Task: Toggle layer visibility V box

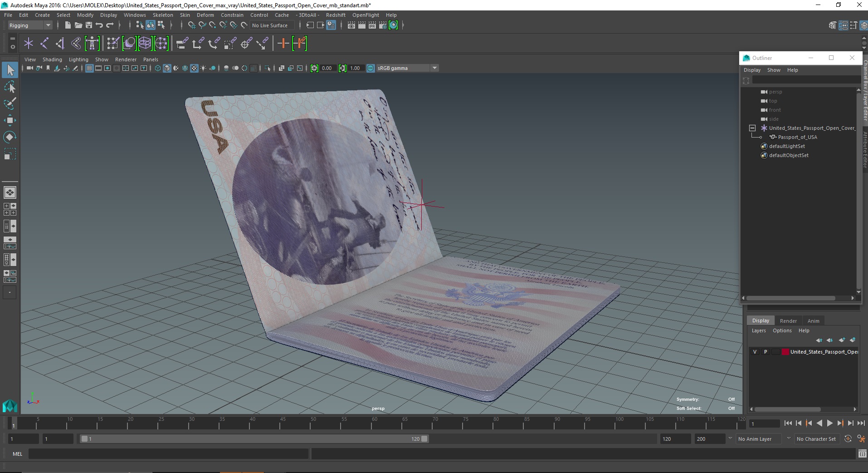Action: click(755, 352)
